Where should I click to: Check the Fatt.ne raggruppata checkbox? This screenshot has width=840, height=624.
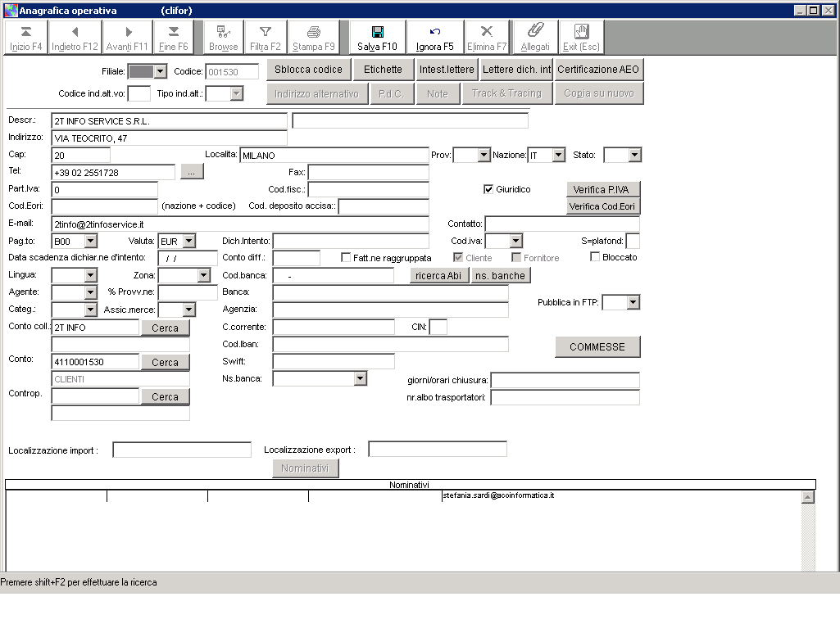coord(346,257)
